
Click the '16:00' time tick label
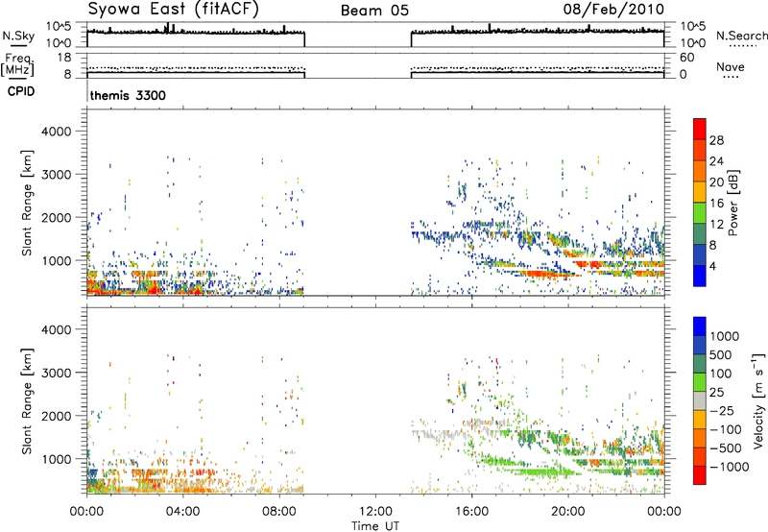click(471, 512)
